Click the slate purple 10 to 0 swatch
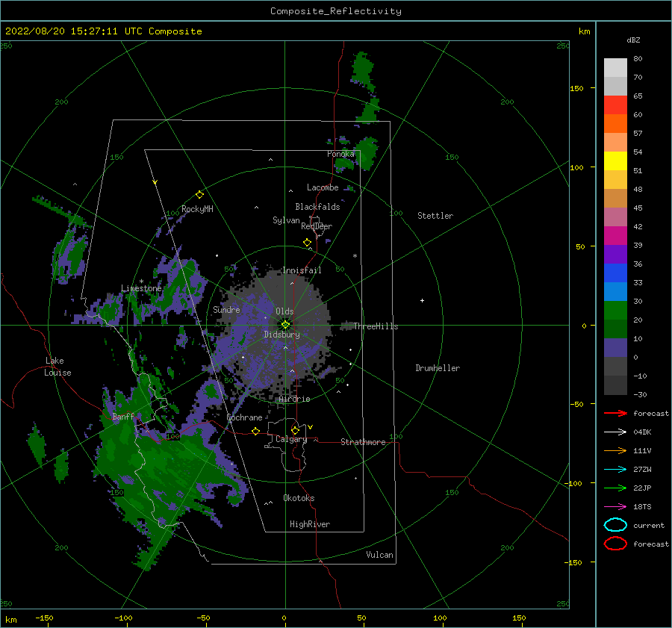 tap(615, 348)
